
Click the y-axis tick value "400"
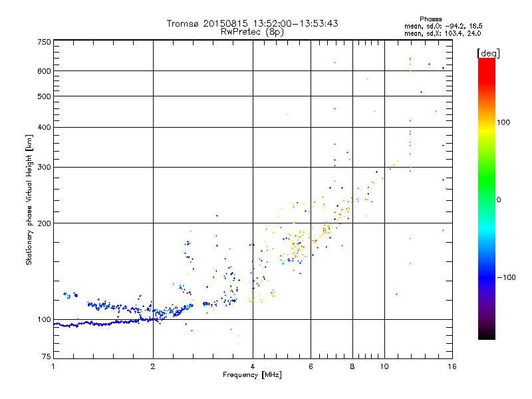point(45,128)
